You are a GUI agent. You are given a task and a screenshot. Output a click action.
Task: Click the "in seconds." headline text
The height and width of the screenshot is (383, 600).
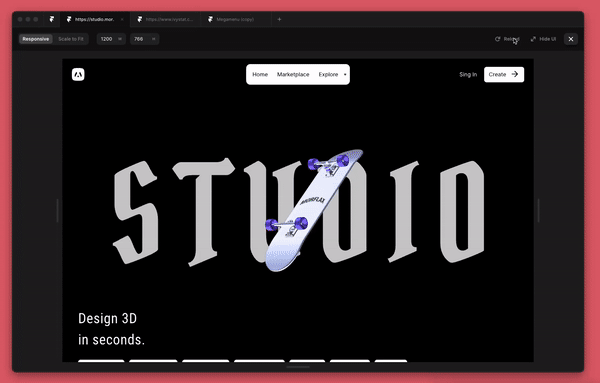click(x=111, y=340)
